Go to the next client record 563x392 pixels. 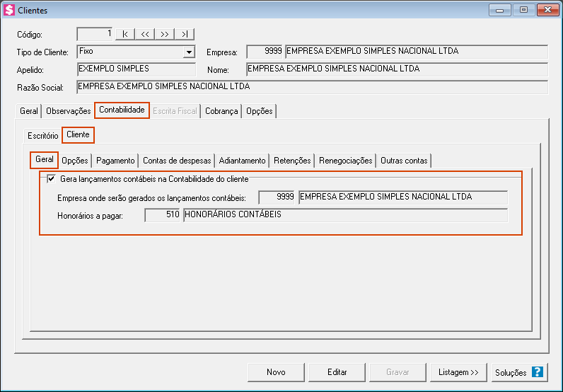[x=164, y=34]
